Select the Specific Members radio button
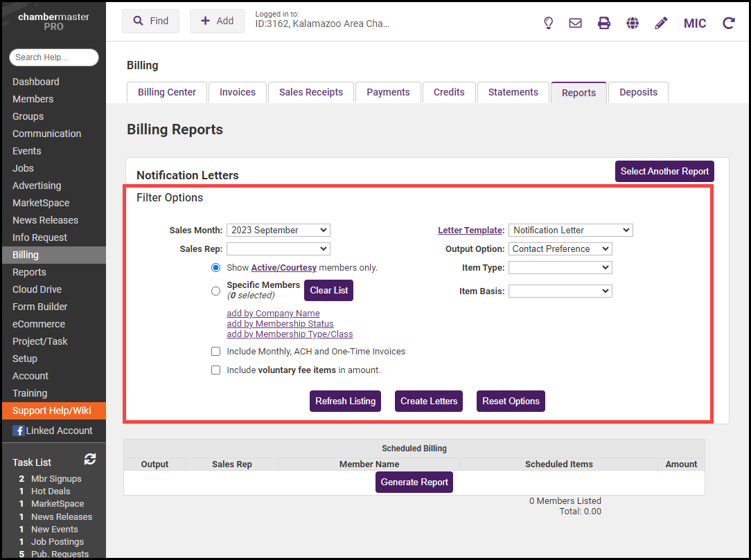The width and height of the screenshot is (751, 560). (215, 291)
